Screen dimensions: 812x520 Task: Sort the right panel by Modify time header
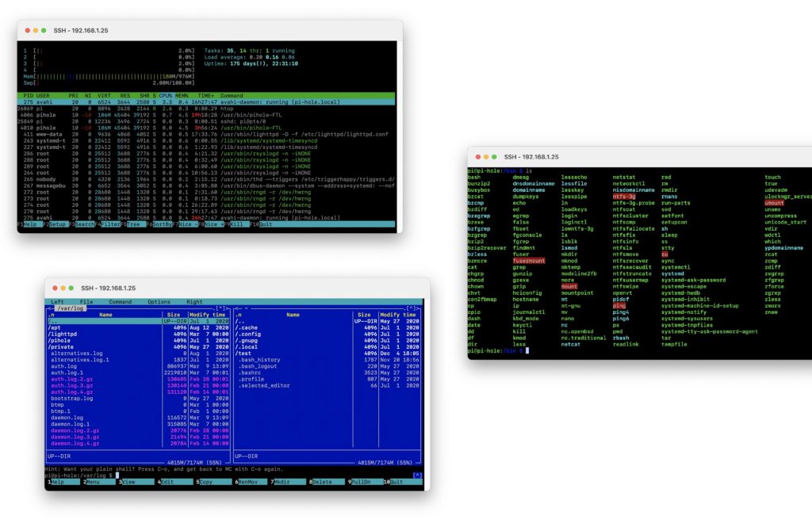click(x=398, y=315)
